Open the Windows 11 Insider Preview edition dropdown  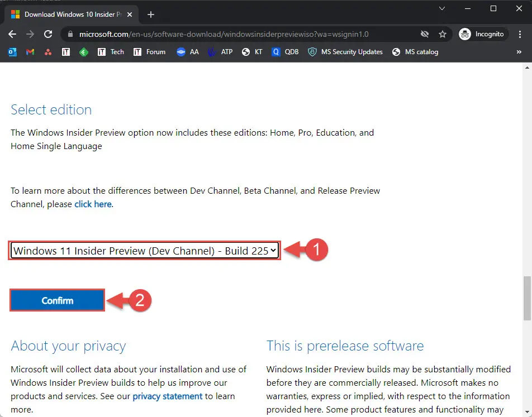click(145, 251)
